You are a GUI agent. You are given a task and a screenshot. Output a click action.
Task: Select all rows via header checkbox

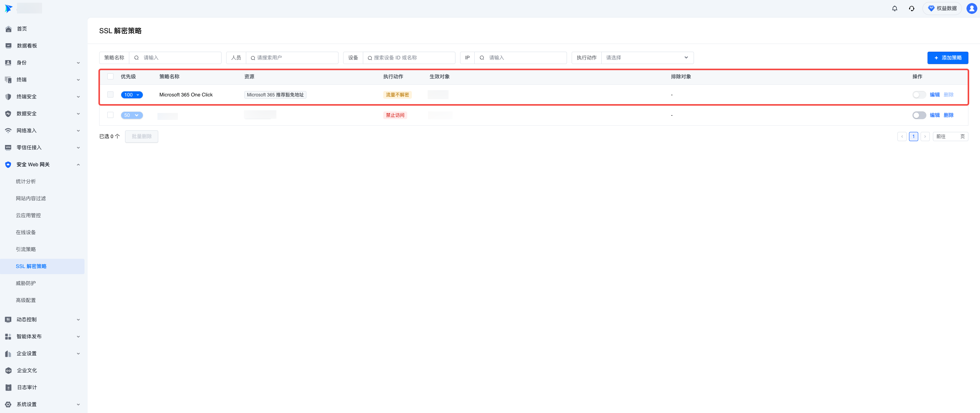click(x=110, y=77)
